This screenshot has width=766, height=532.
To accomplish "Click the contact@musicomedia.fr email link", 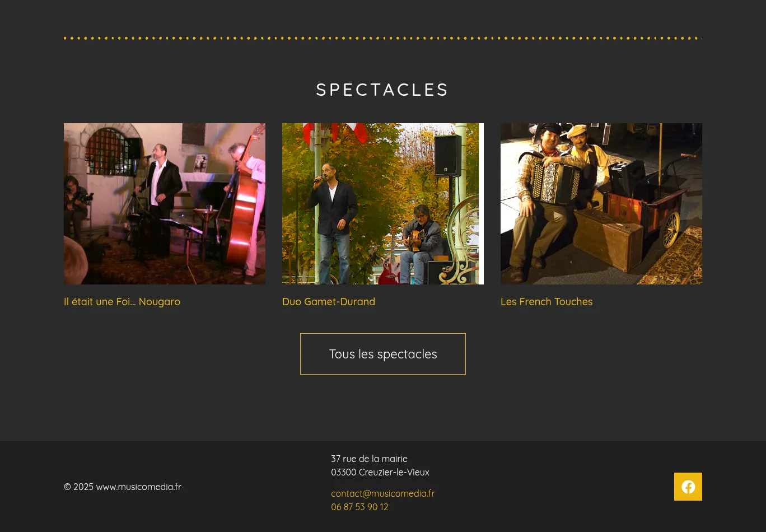I will [x=383, y=493].
